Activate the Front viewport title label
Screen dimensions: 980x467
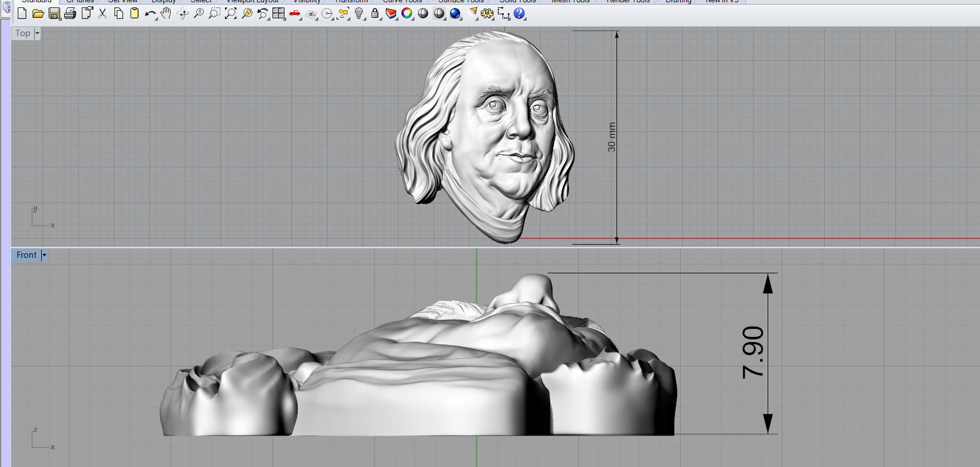click(26, 255)
